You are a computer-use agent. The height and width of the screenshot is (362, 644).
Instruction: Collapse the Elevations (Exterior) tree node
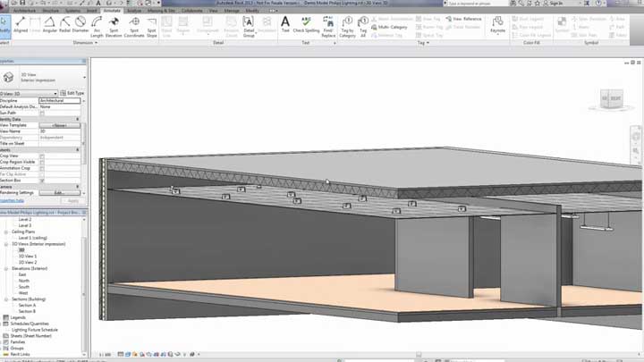[x=5, y=268]
